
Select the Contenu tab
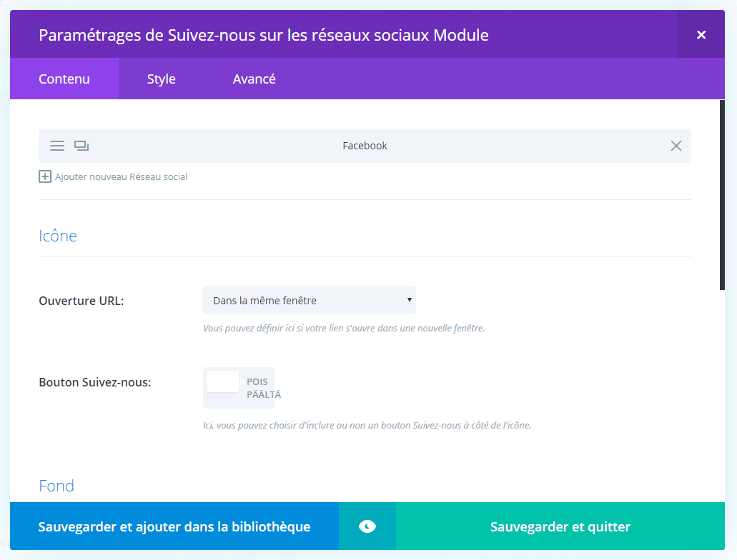(x=64, y=79)
